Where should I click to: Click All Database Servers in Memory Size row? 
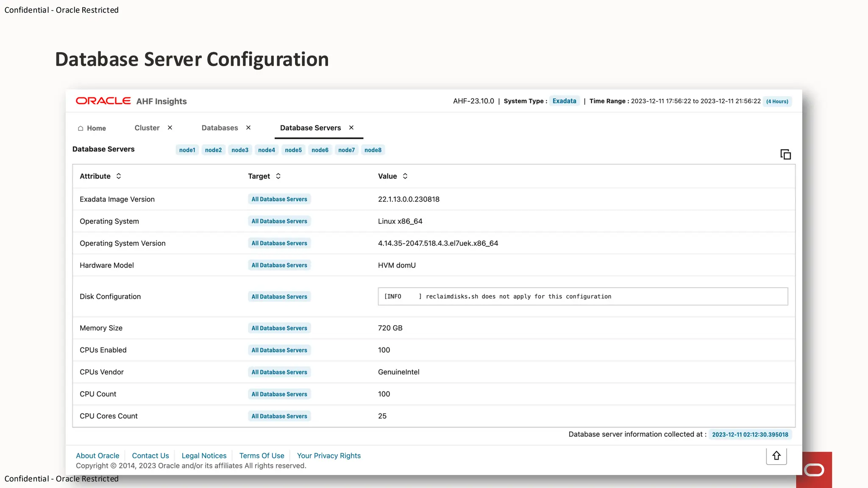coord(279,328)
